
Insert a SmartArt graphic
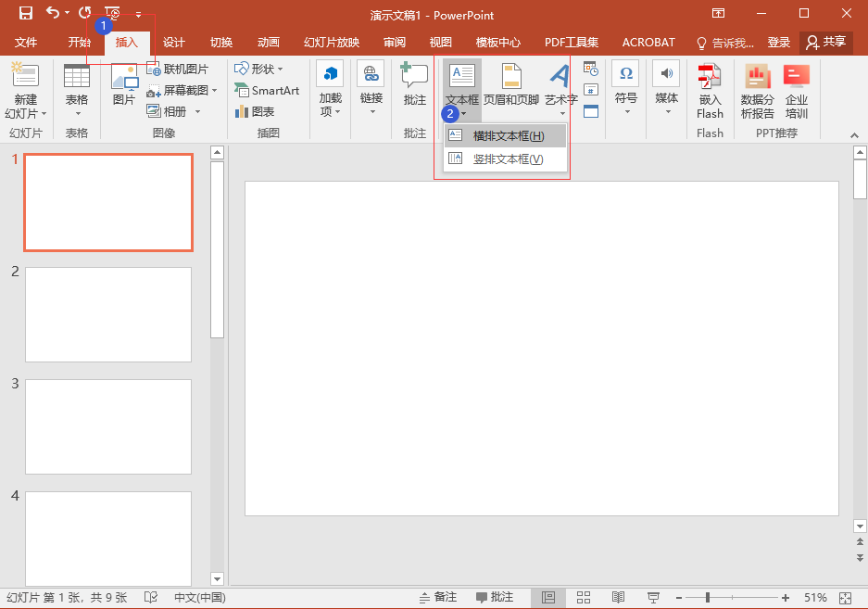267,90
